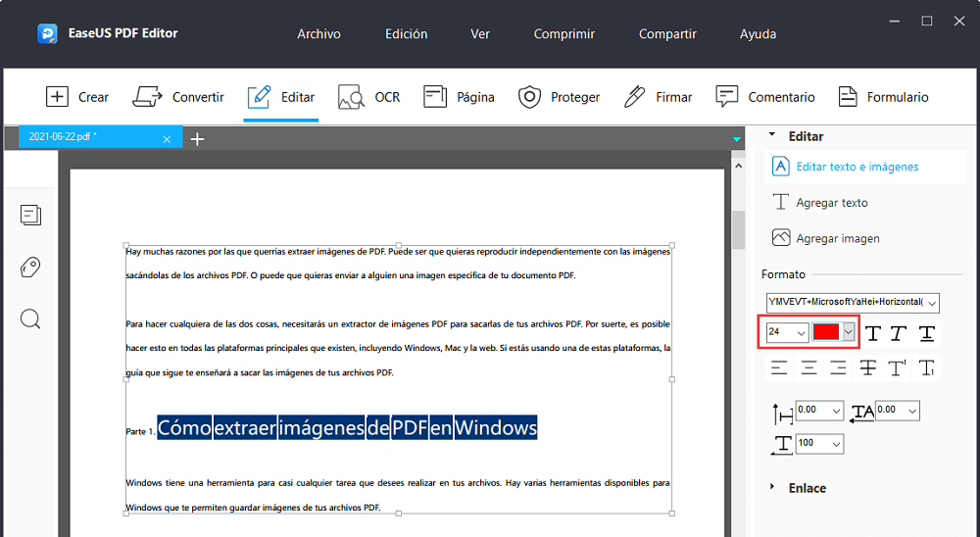980x537 pixels.
Task: Open the OCR tool
Action: (368, 97)
